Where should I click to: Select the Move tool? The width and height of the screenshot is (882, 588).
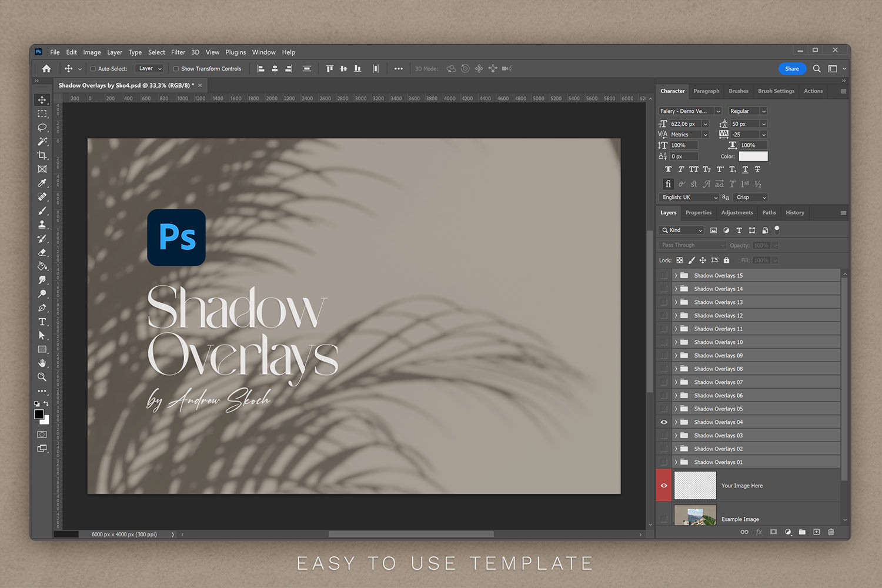click(x=42, y=100)
